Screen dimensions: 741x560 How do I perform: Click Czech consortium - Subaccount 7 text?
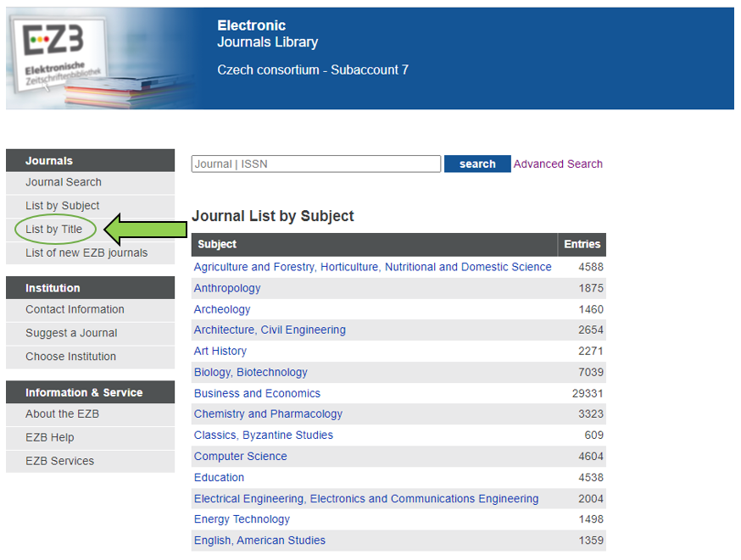point(313,69)
